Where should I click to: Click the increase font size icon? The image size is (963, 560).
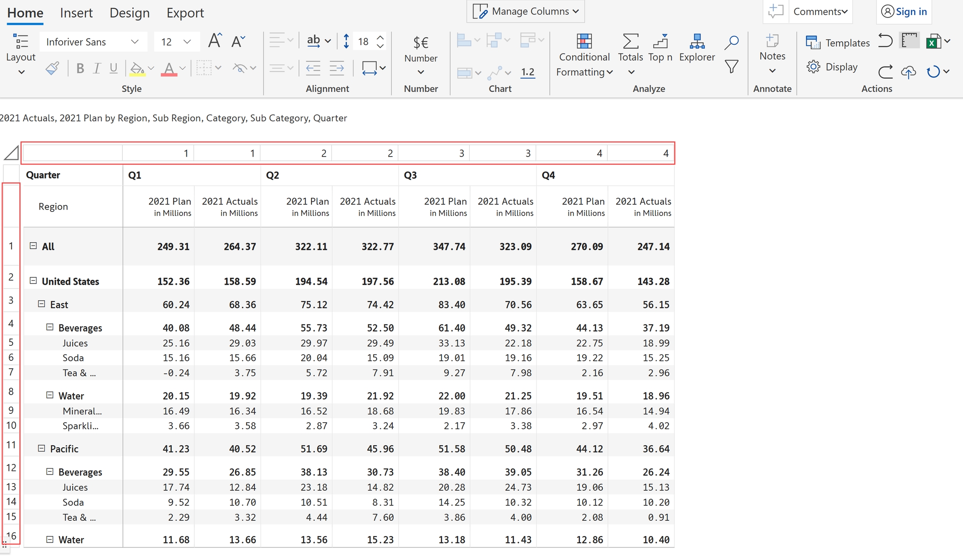(215, 41)
